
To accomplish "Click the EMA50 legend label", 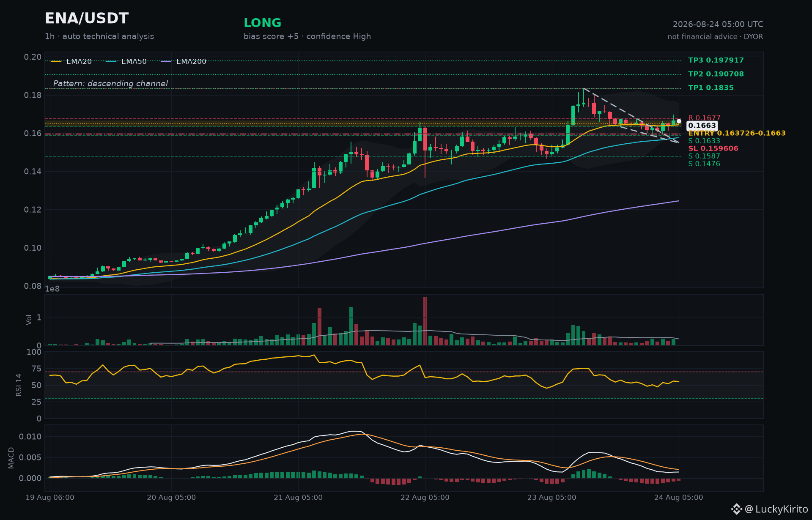I will 134,61.
